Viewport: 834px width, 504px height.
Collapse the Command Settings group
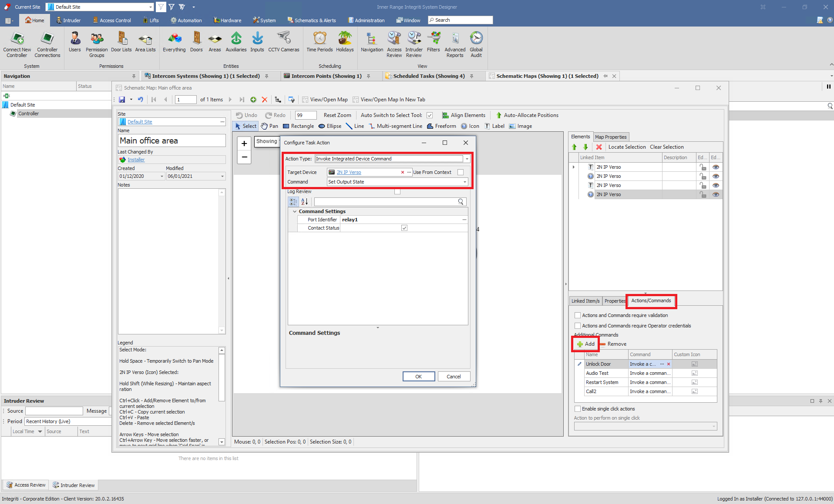pos(295,211)
